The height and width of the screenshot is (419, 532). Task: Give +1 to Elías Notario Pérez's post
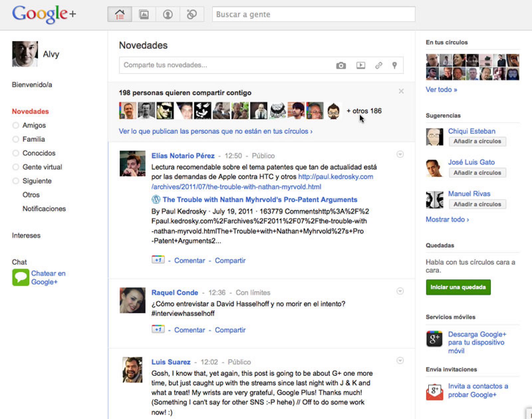pyautogui.click(x=158, y=260)
